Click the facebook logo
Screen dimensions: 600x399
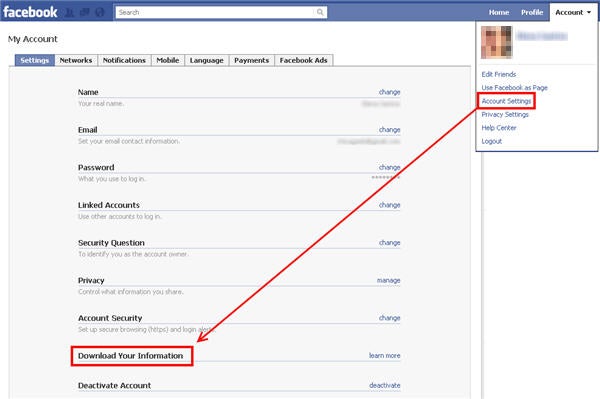point(30,12)
